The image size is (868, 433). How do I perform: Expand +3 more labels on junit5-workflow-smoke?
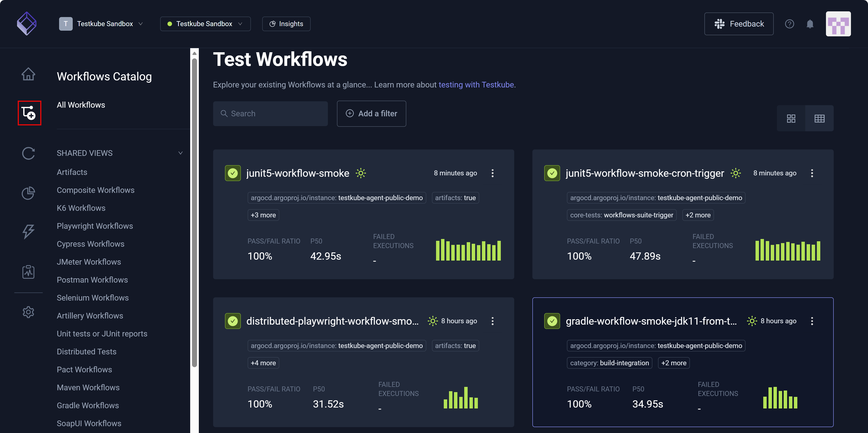tap(263, 215)
